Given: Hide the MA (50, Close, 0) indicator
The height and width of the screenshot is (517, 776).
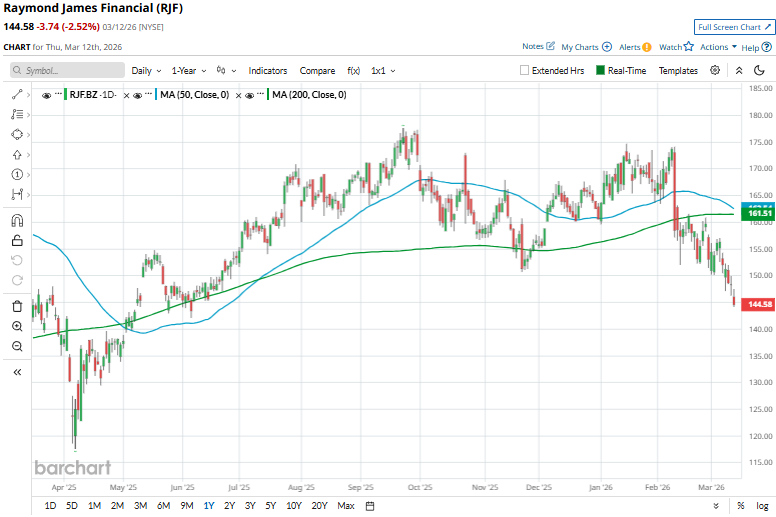Looking at the screenshot, I should pos(138,95).
